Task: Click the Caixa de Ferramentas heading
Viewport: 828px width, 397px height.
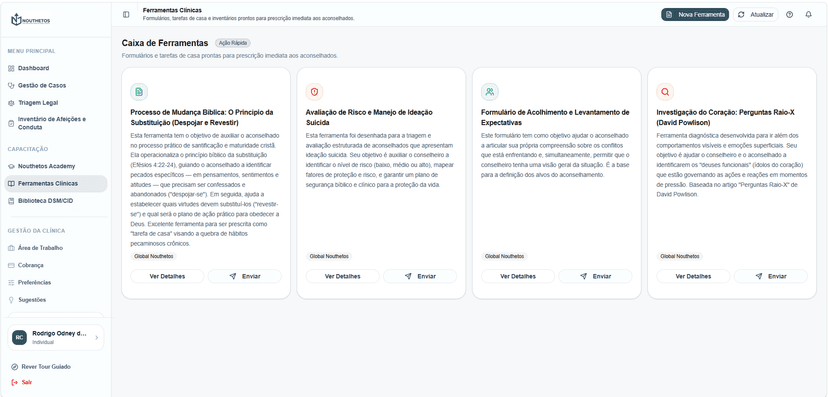Action: point(165,43)
